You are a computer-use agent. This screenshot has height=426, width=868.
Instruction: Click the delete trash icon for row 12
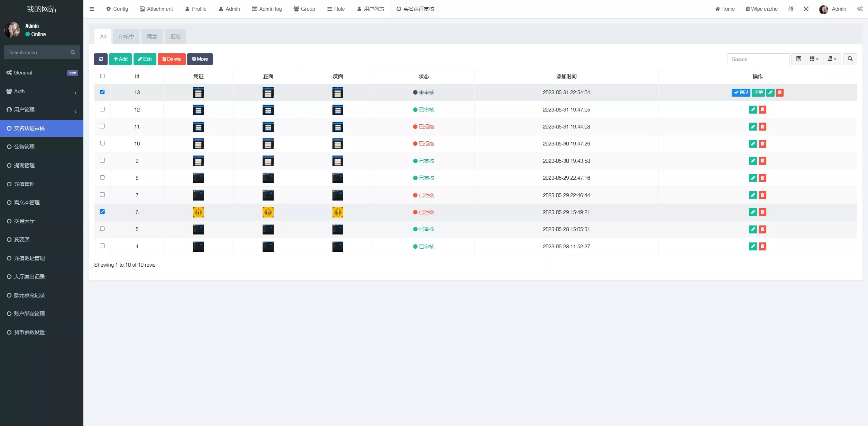(762, 110)
